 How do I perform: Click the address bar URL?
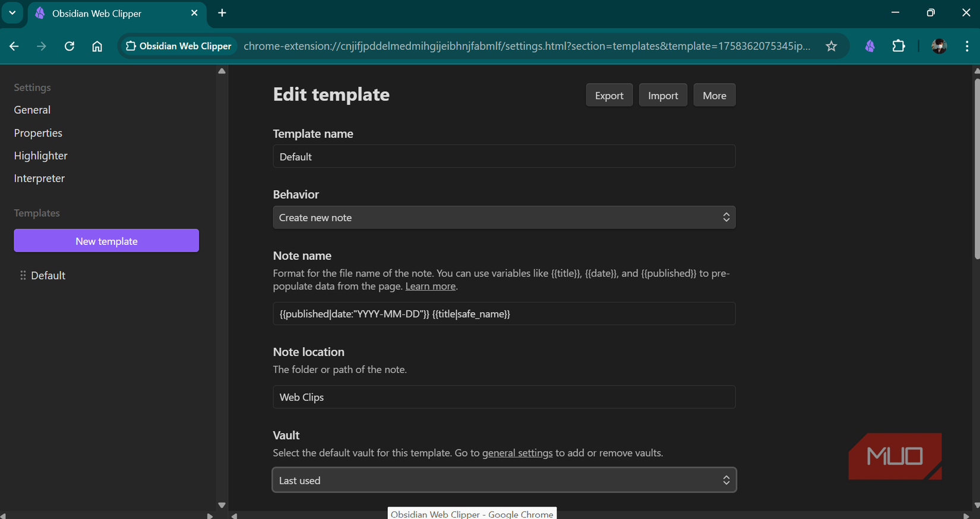click(527, 46)
